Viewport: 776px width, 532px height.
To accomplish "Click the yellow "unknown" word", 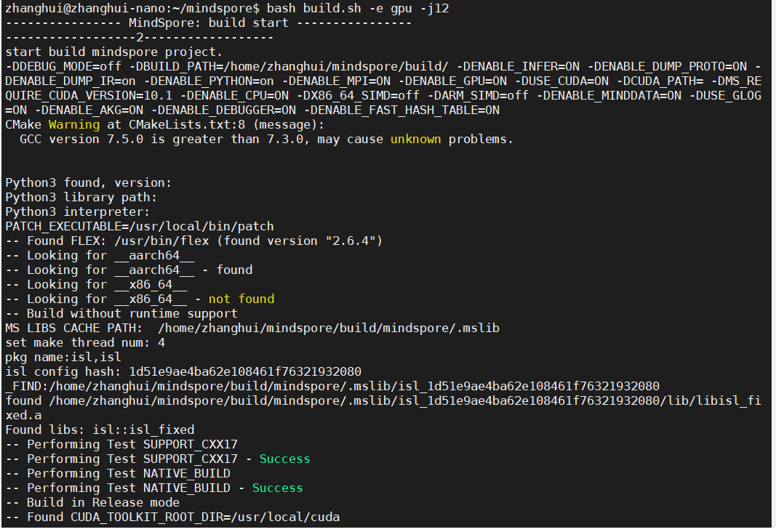I will click(415, 139).
